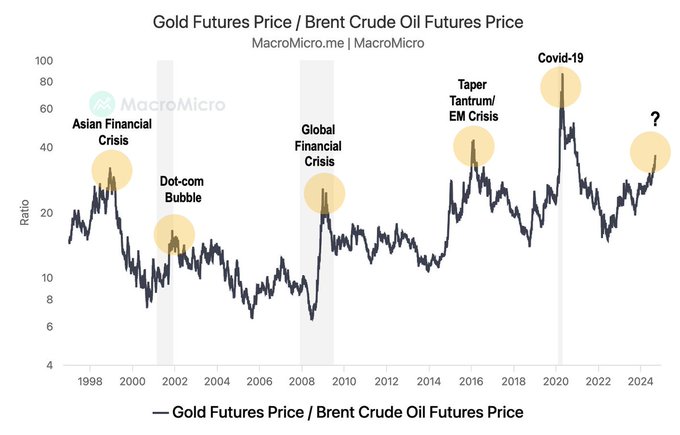The height and width of the screenshot is (435, 680).
Task: Click the Covid-19 annotation label
Action: (560, 58)
